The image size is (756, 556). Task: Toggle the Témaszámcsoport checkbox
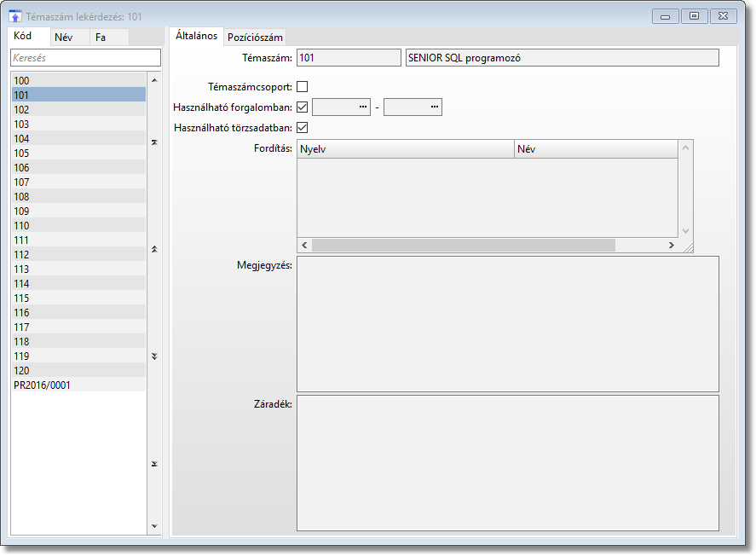[x=302, y=87]
